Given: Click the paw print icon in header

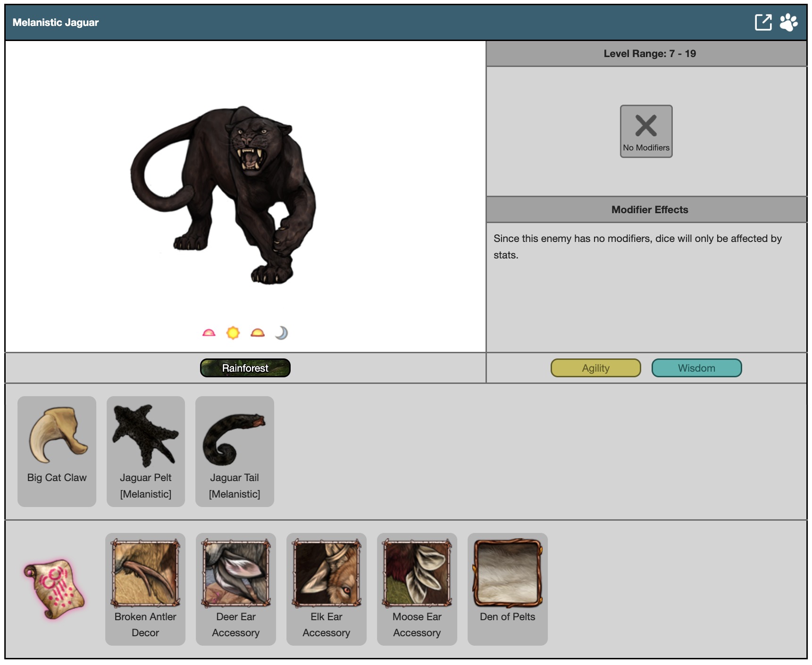Looking at the screenshot, I should click(x=788, y=22).
